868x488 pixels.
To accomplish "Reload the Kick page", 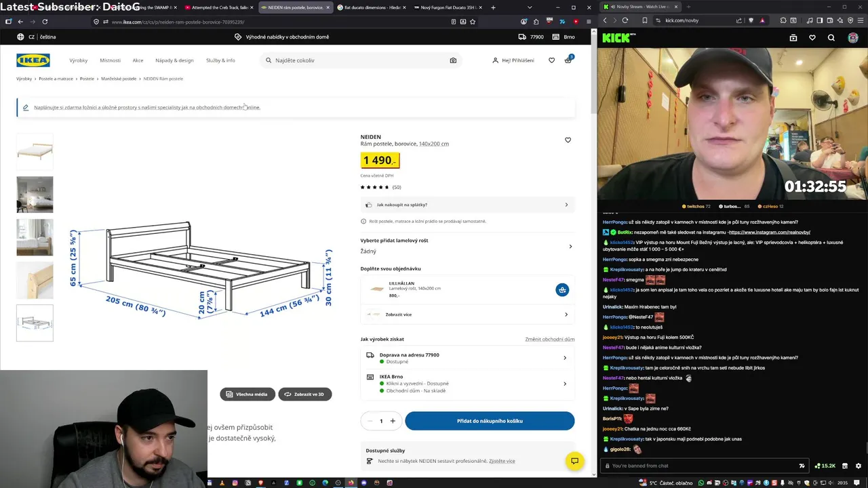I will click(x=625, y=20).
